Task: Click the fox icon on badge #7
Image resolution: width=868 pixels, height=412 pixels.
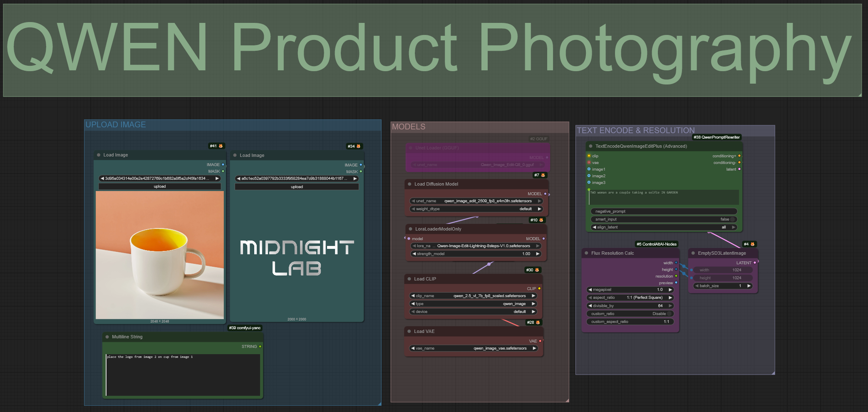Action: point(543,175)
